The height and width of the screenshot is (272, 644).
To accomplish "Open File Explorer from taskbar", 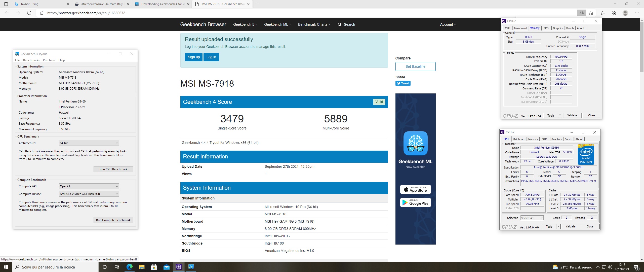I will 142,267.
